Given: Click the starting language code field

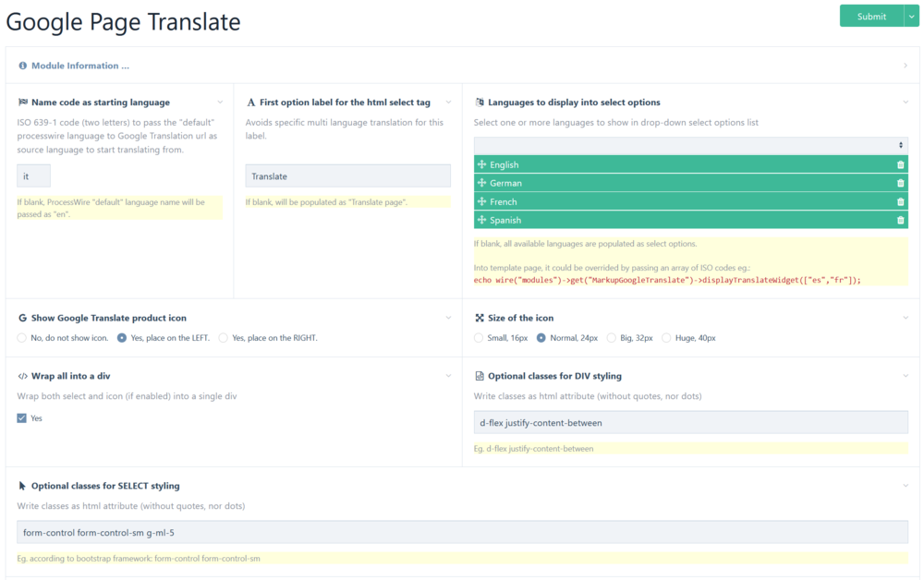Looking at the screenshot, I should pos(34,176).
